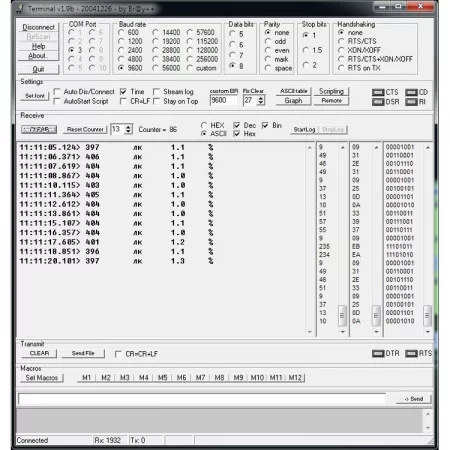Click the transmit text input field
Screen dimensions: 450x450
[202, 399]
